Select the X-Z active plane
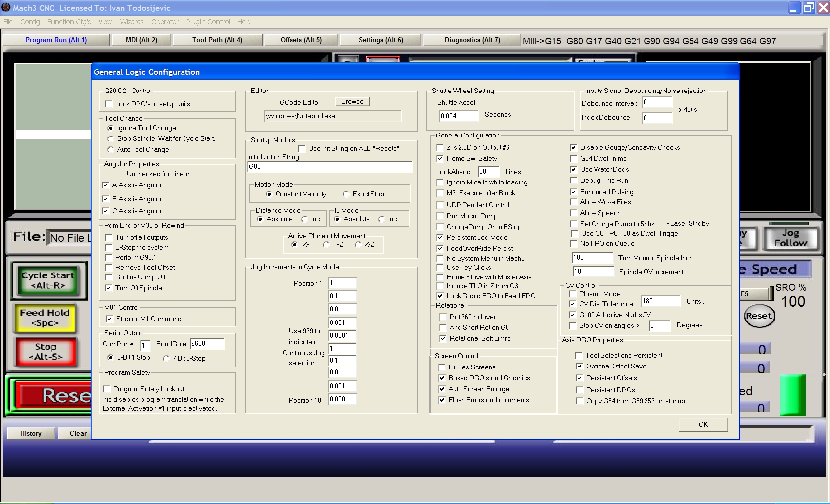Image resolution: width=830 pixels, height=504 pixels. (358, 245)
